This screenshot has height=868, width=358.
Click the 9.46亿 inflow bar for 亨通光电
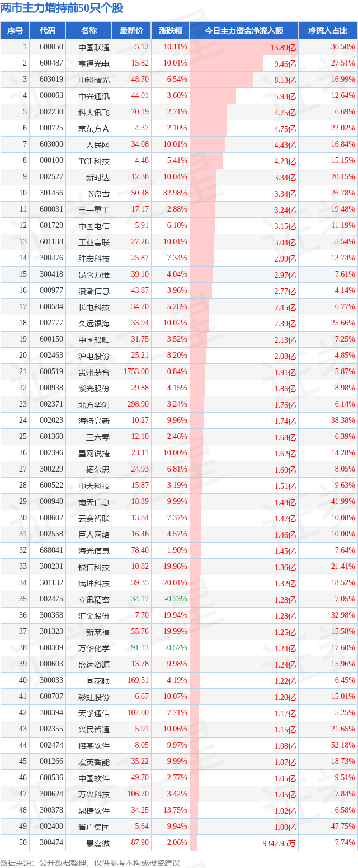tap(227, 63)
